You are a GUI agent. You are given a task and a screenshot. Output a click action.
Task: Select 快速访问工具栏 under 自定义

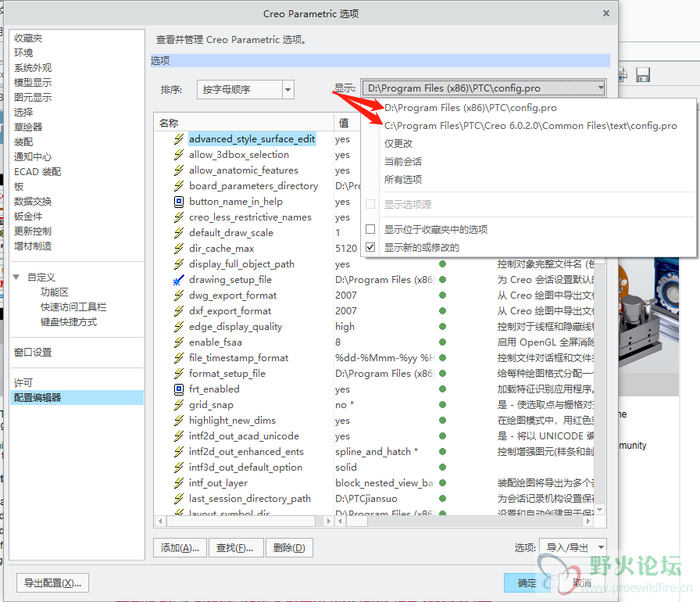(x=73, y=306)
